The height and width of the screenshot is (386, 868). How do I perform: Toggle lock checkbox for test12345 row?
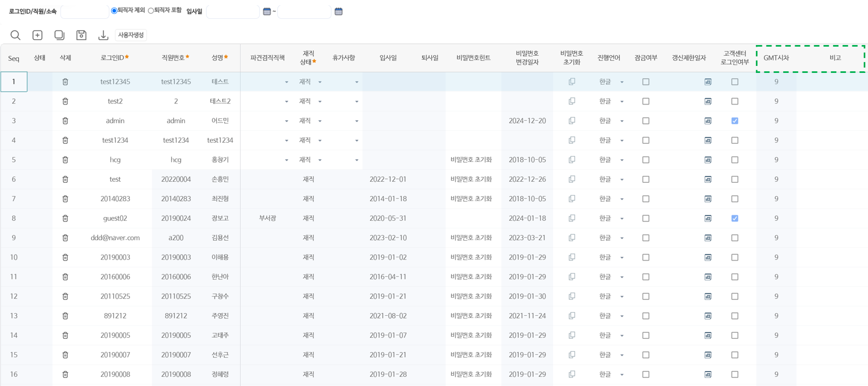646,82
